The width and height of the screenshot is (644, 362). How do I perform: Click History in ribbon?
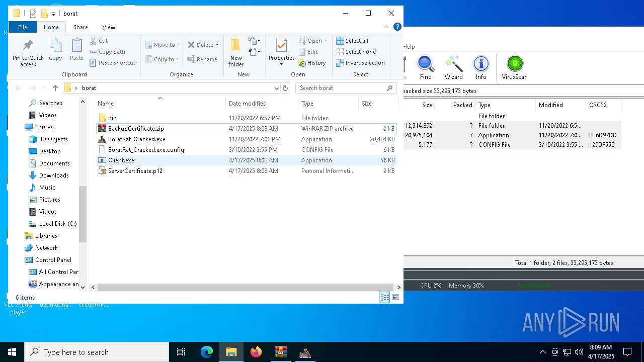coord(312,63)
